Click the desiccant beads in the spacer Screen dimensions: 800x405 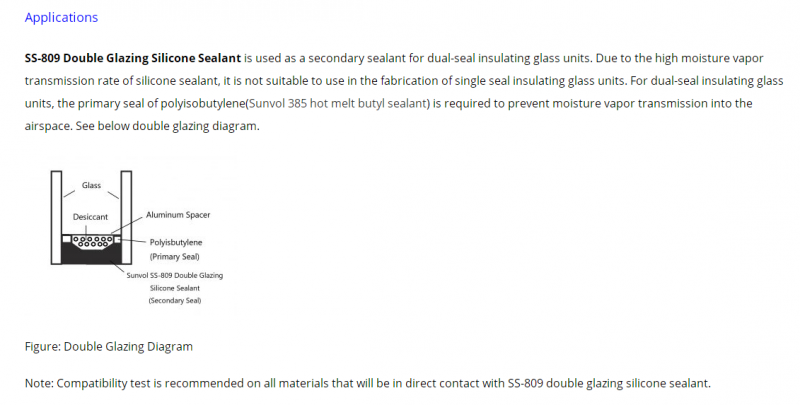coord(92,241)
